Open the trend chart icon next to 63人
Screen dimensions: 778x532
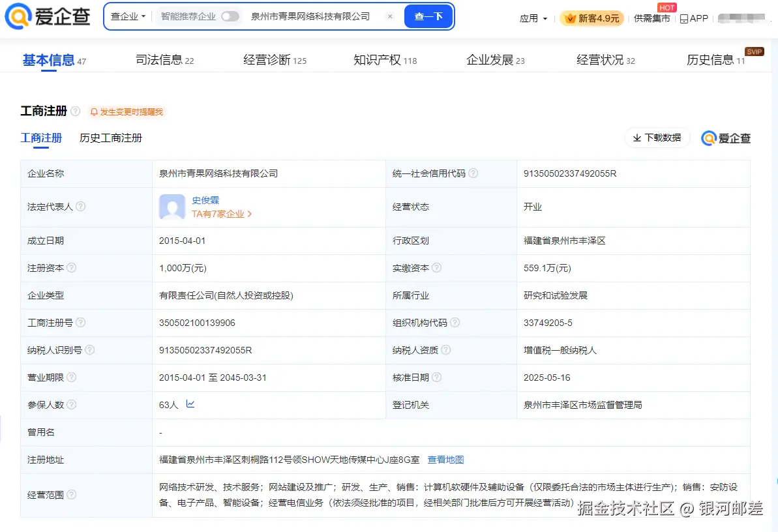pos(190,404)
